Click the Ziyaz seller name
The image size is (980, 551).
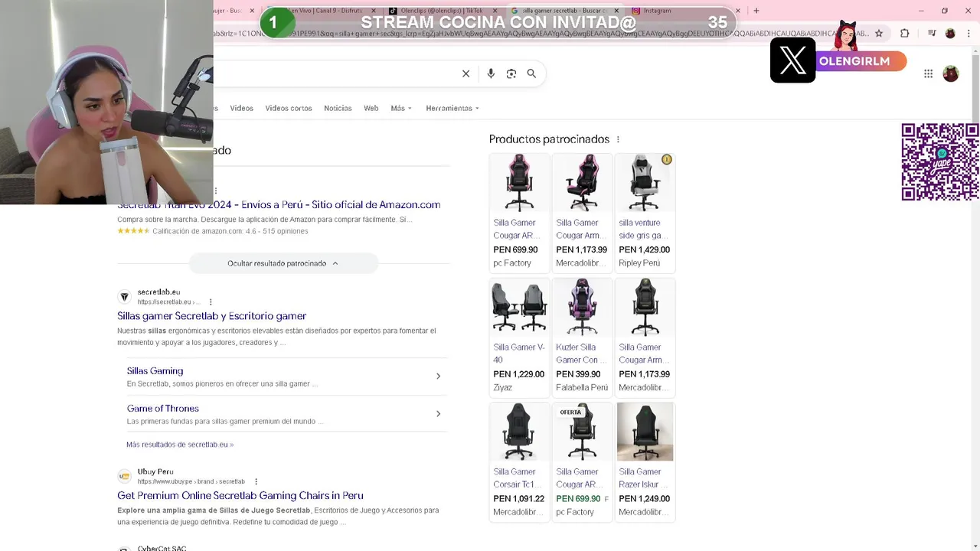coord(503,388)
